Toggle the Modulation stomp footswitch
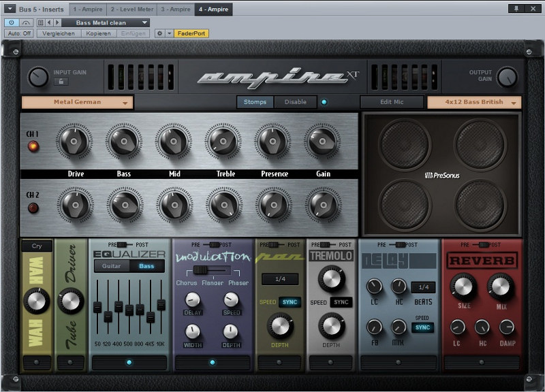The image size is (545, 392). click(213, 363)
